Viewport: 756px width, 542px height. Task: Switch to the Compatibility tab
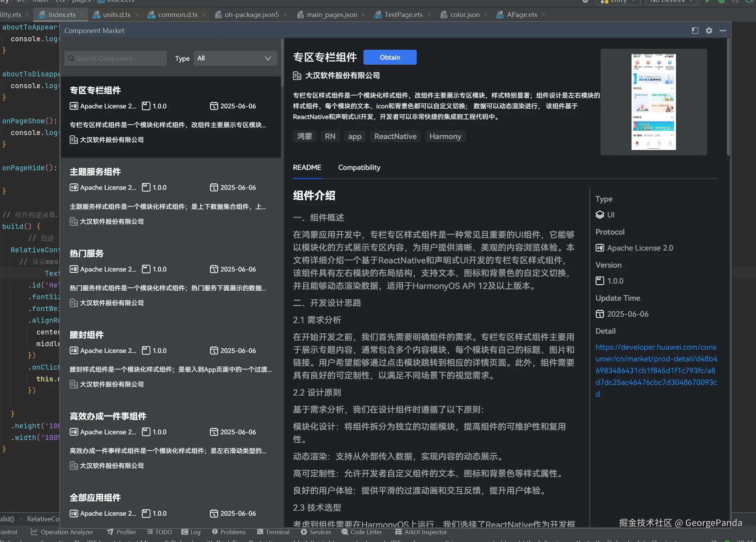pos(359,167)
